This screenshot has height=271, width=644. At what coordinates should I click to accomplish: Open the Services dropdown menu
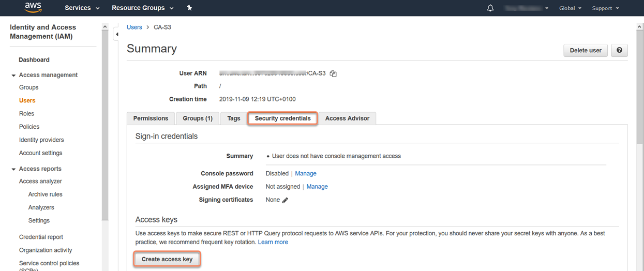pyautogui.click(x=82, y=8)
